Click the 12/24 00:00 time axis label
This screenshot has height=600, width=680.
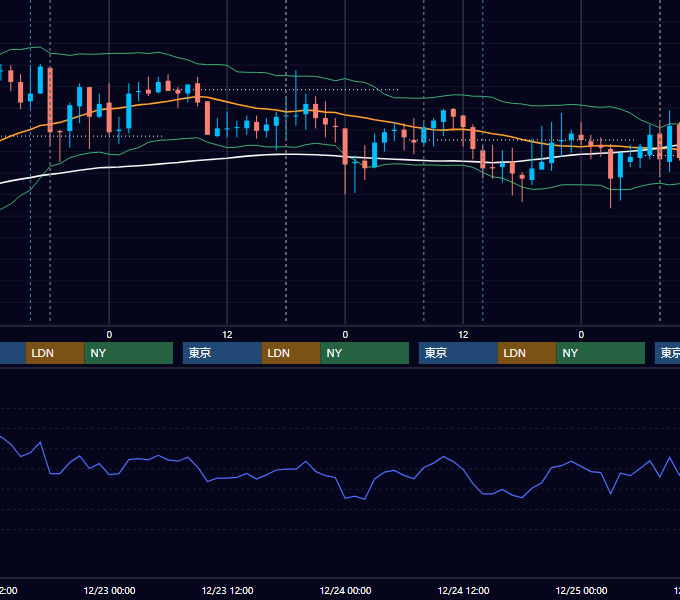[345, 590]
